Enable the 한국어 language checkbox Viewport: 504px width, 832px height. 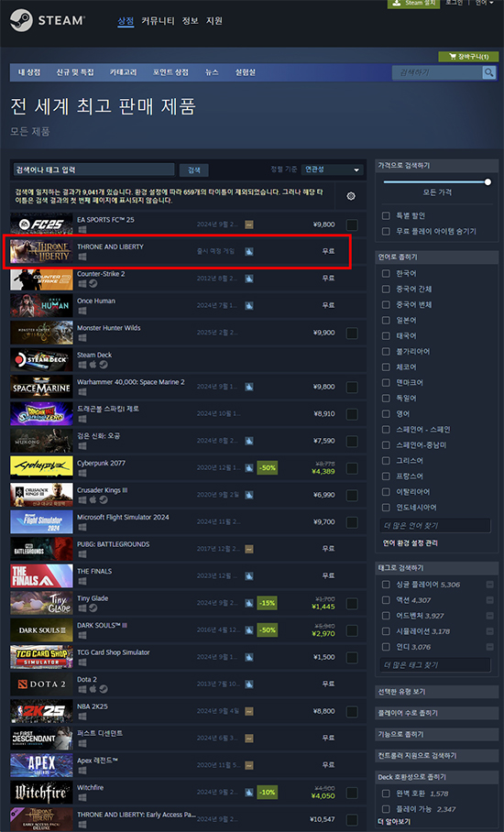click(x=386, y=273)
